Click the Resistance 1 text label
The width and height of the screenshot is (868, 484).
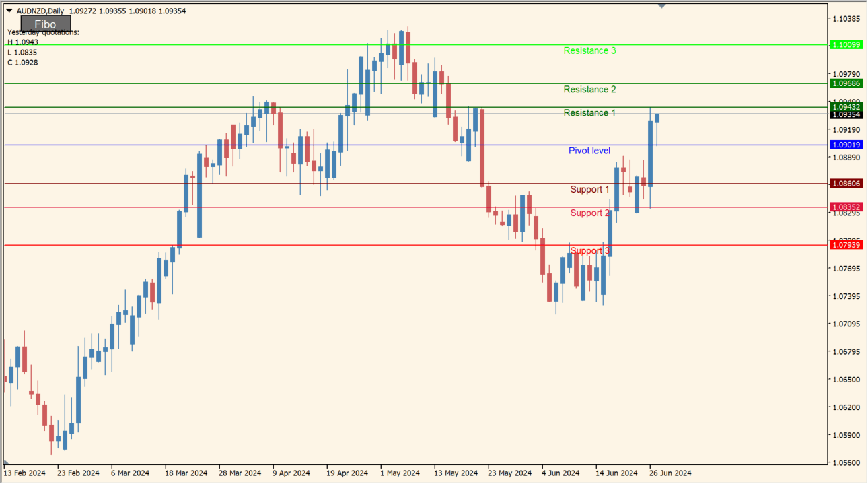pyautogui.click(x=589, y=113)
